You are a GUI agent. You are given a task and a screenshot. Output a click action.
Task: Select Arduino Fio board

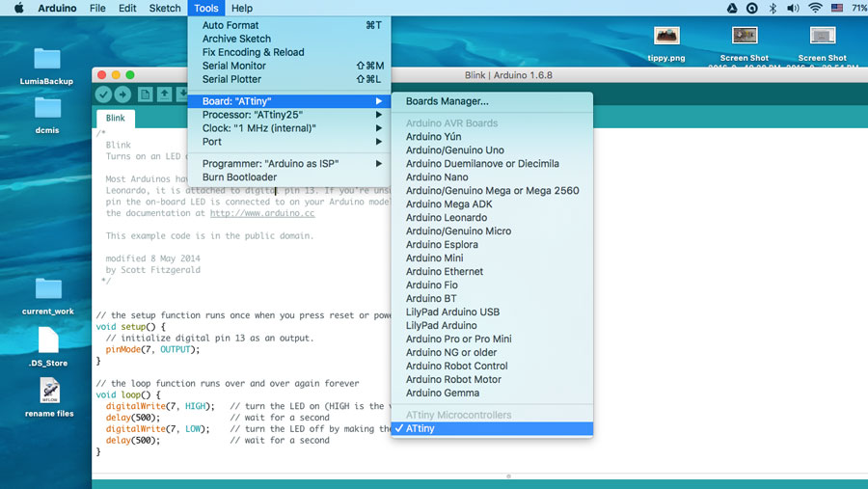click(x=492, y=285)
